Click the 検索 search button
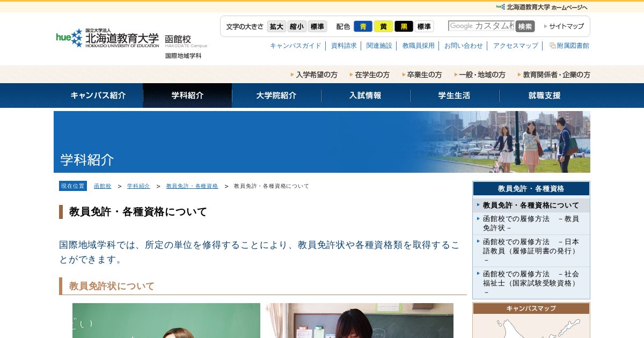The width and height of the screenshot is (644, 338). click(525, 26)
